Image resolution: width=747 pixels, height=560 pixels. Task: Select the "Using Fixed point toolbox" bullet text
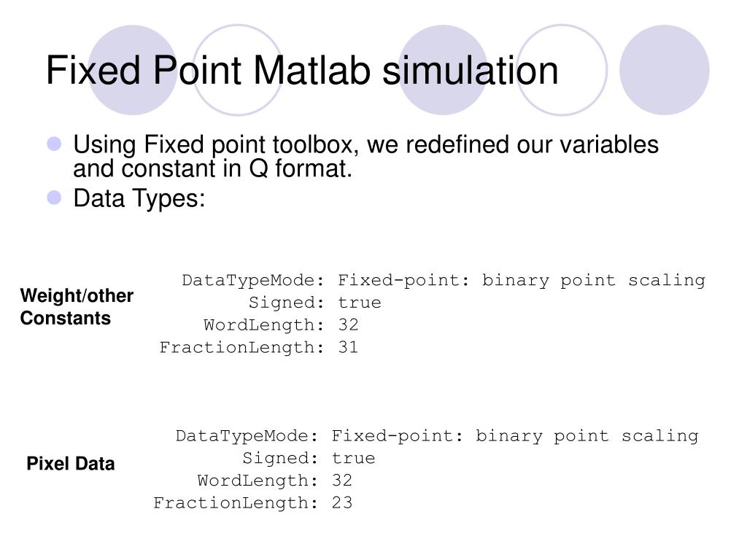[x=365, y=157]
